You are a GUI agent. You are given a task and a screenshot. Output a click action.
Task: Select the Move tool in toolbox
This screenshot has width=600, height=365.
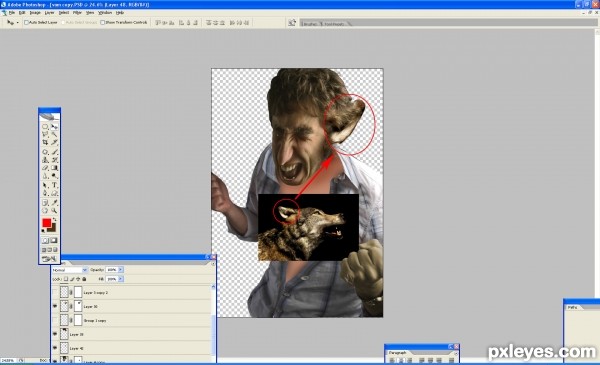[54, 126]
